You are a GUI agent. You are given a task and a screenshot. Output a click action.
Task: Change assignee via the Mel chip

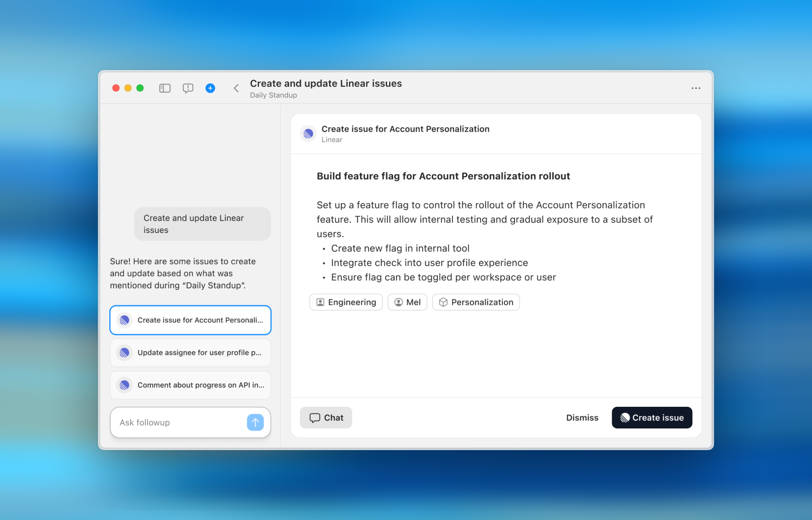point(407,302)
